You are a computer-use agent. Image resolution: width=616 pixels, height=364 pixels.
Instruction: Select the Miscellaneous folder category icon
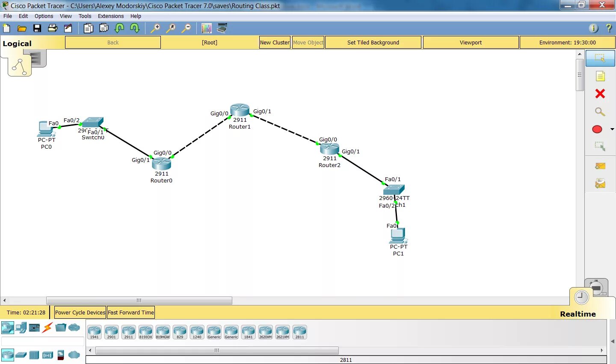coord(61,328)
